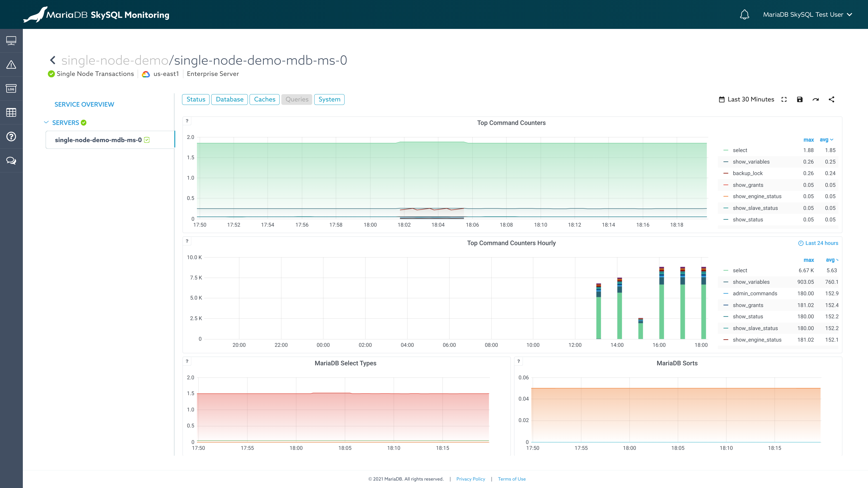Switch to the System tab

click(x=329, y=99)
